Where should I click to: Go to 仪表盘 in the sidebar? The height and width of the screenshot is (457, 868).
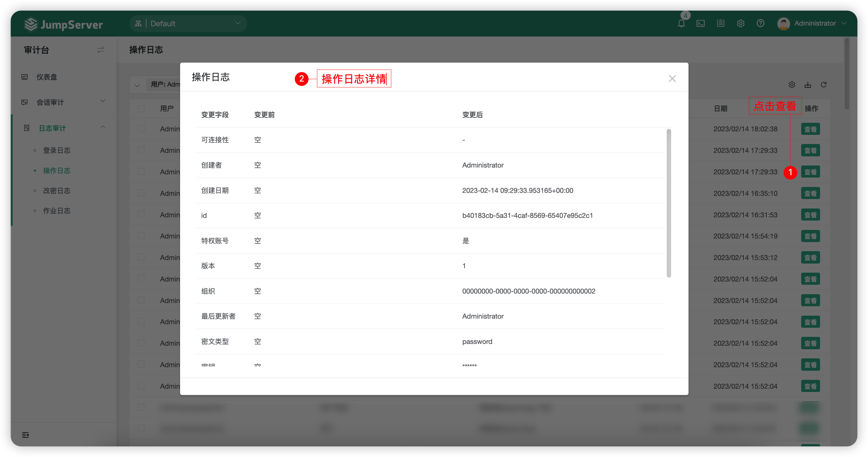pyautogui.click(x=46, y=77)
